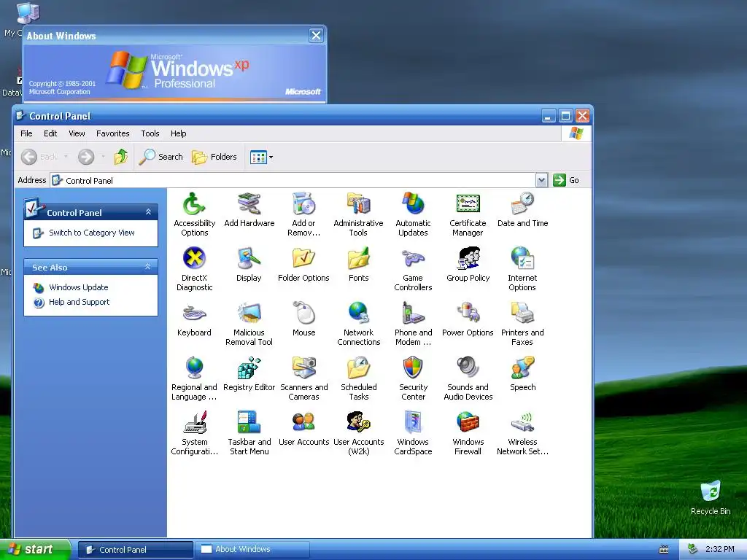This screenshot has height=560, width=747.
Task: Select Group Policy icon
Action: 468,259
